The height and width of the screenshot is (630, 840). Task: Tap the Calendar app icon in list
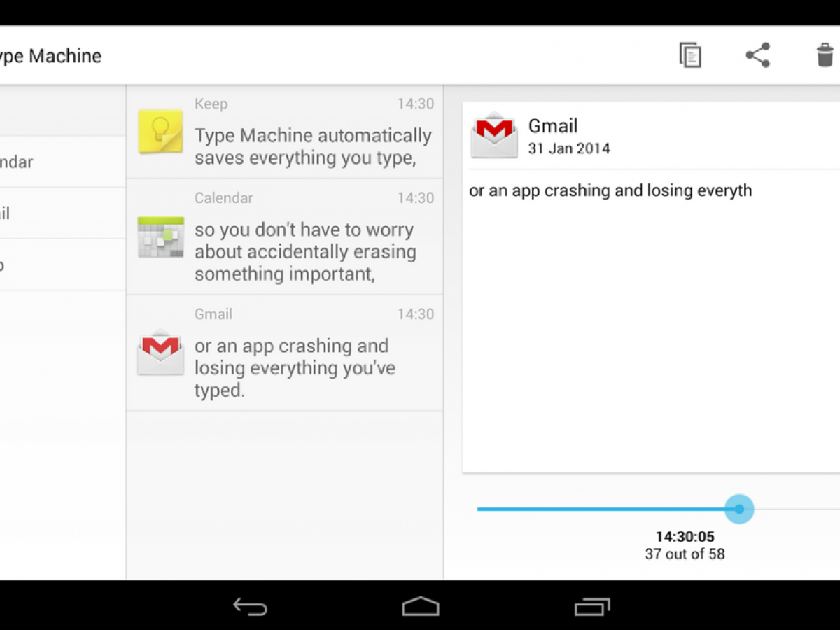(160, 237)
